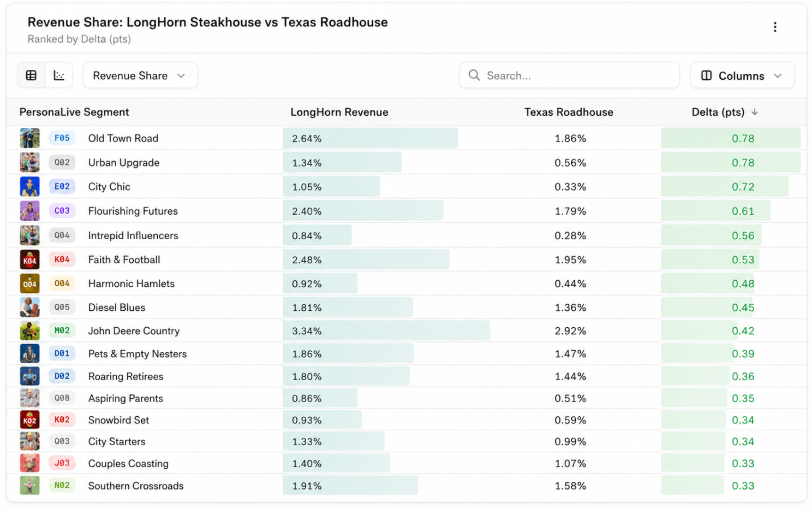Sort by the Delta (pts) column header
This screenshot has height=508, width=812.
(x=725, y=112)
